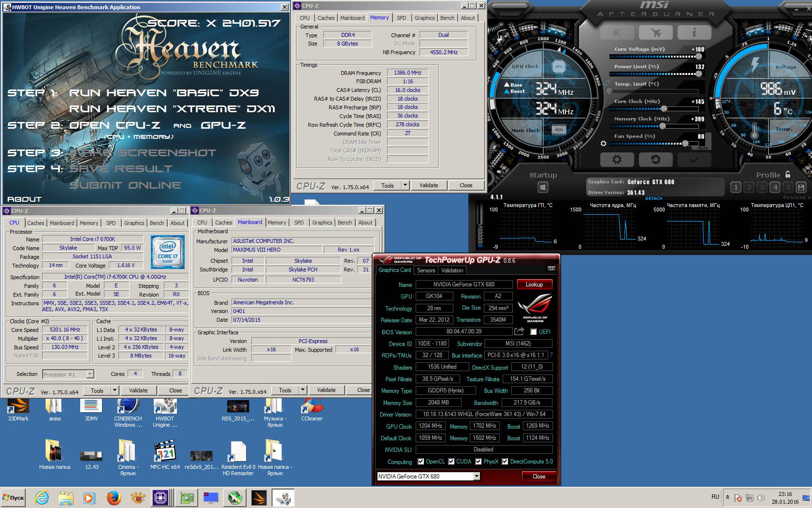Click DETACH link in Afterburner monitor

pyautogui.click(x=653, y=198)
